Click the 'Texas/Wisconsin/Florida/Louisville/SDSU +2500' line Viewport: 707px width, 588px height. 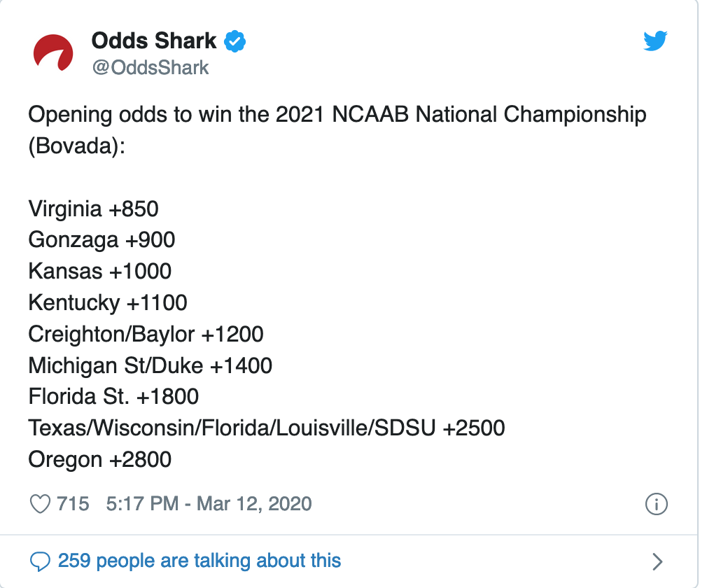(x=266, y=428)
